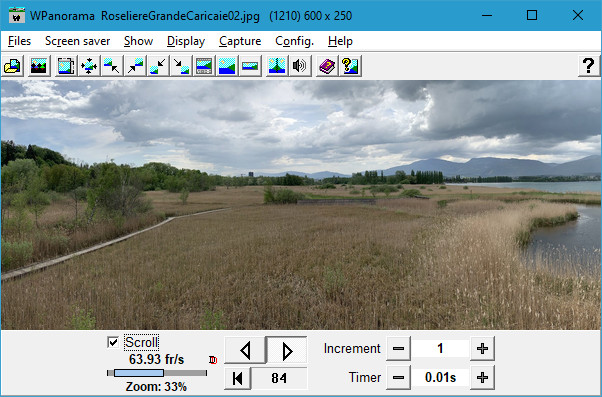Decrease Timer with minus button

pos(399,377)
